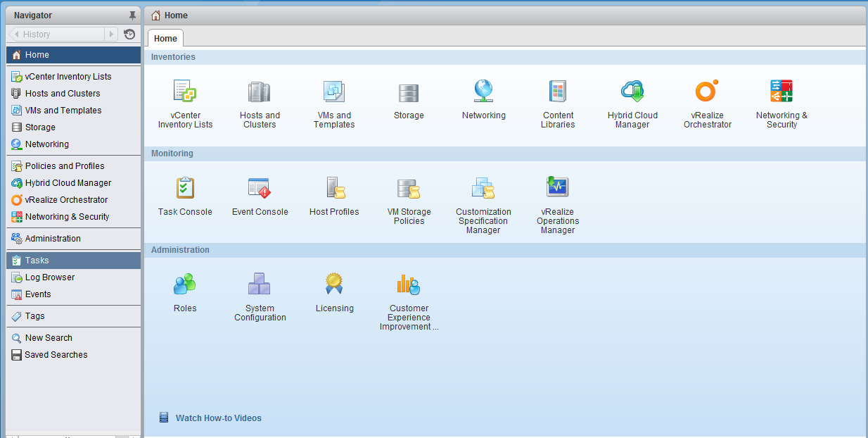The height and width of the screenshot is (438, 868).
Task: Launch vRealize Orchestrator icon in Inventories
Action: tap(707, 91)
